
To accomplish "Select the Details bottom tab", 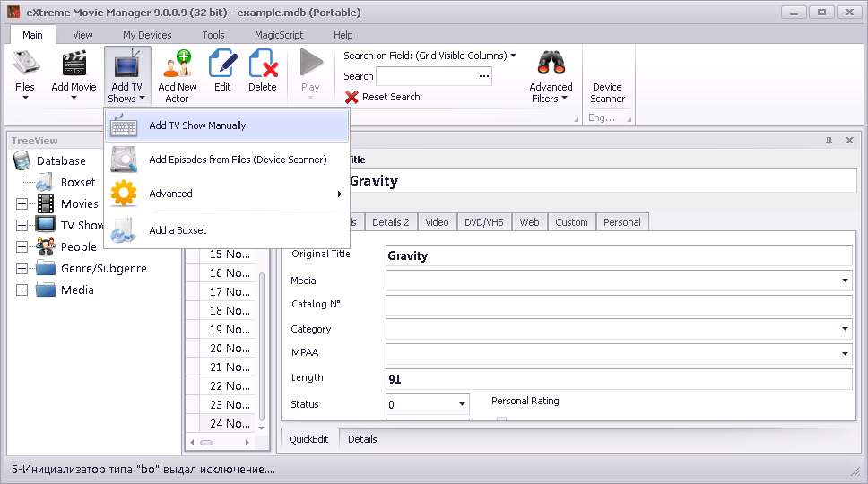I will pyautogui.click(x=362, y=439).
